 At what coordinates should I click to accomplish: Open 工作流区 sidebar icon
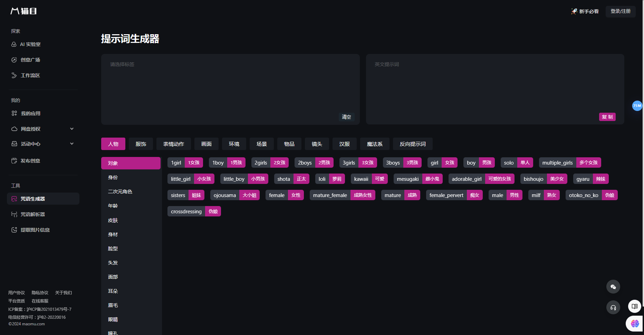pos(14,75)
